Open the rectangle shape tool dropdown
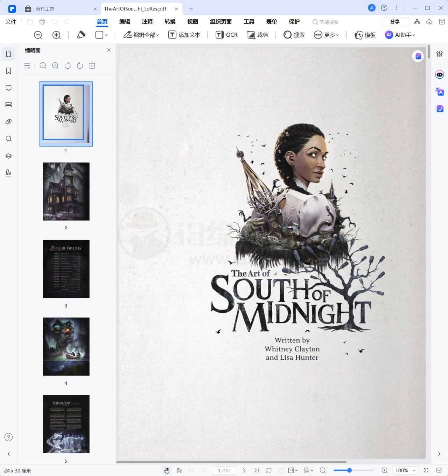Image resolution: width=448 pixels, height=476 pixels. tap(101, 35)
